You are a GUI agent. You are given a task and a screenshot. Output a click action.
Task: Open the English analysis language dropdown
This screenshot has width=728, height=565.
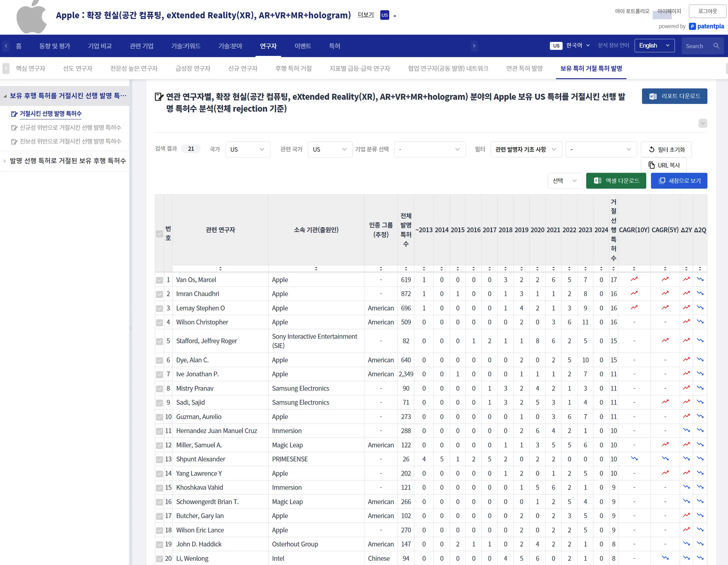[x=654, y=46]
